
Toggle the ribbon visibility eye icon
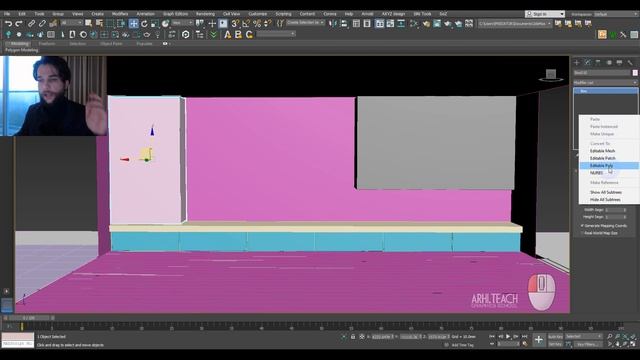[165, 43]
